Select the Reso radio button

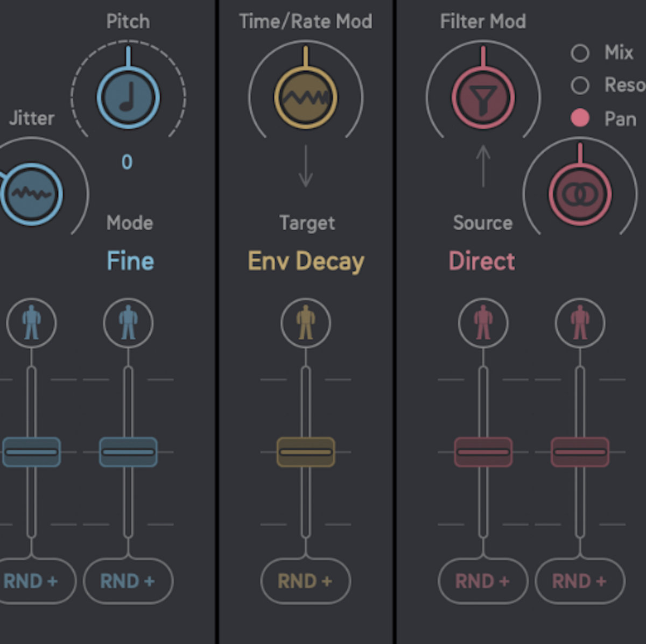(580, 86)
